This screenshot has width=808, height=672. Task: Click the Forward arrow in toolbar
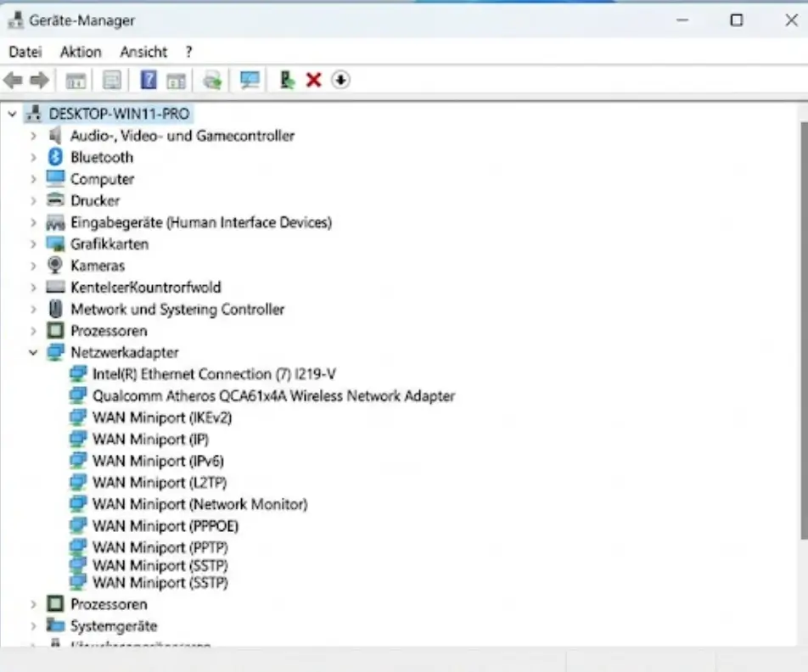tap(40, 81)
